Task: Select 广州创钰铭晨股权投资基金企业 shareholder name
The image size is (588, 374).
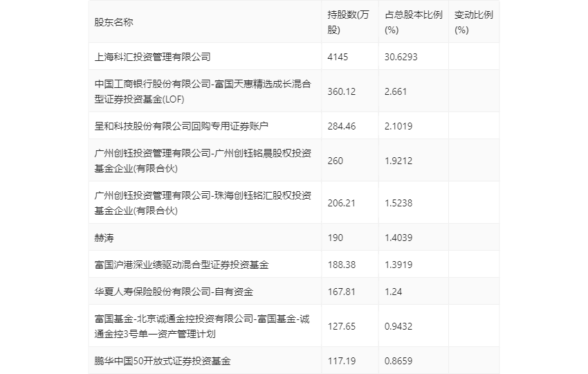Action: (x=203, y=161)
